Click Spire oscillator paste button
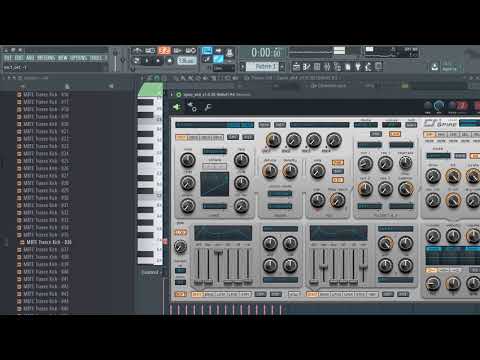The image size is (480, 360). click(248, 137)
